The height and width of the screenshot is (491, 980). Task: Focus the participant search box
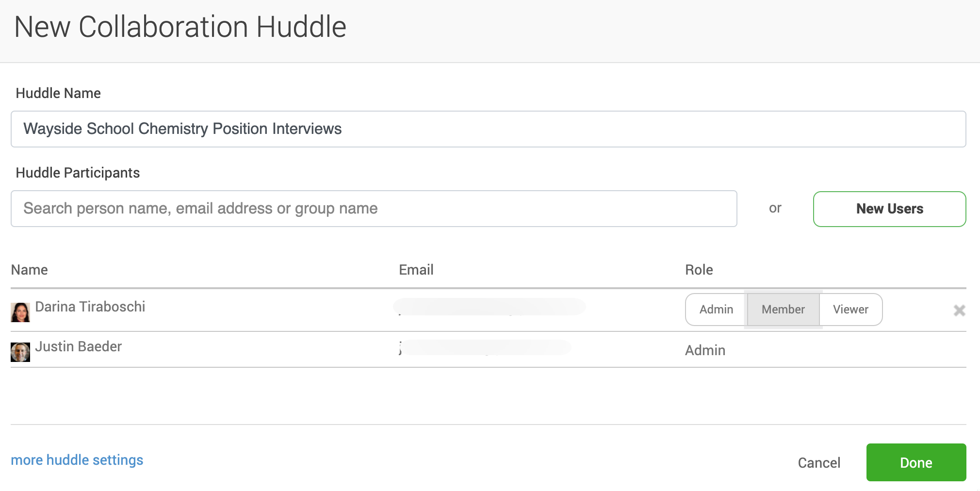[x=374, y=209]
